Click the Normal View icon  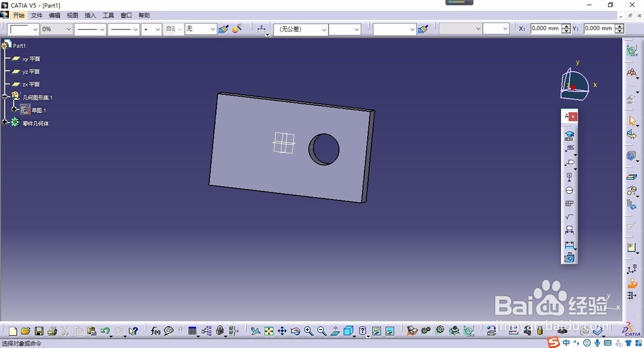(335, 331)
